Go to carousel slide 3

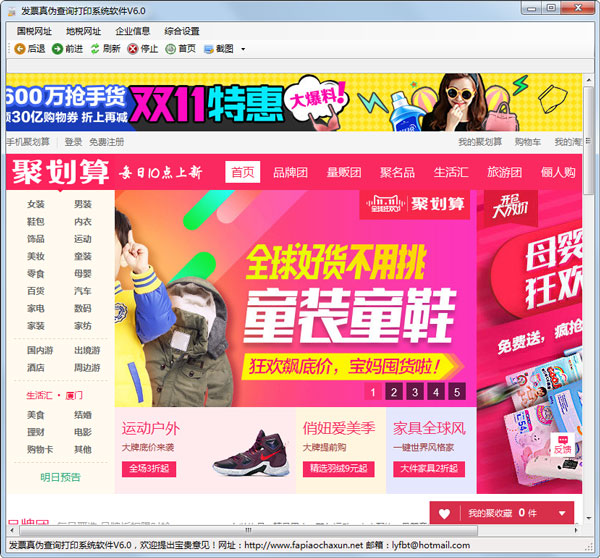pyautogui.click(x=415, y=392)
